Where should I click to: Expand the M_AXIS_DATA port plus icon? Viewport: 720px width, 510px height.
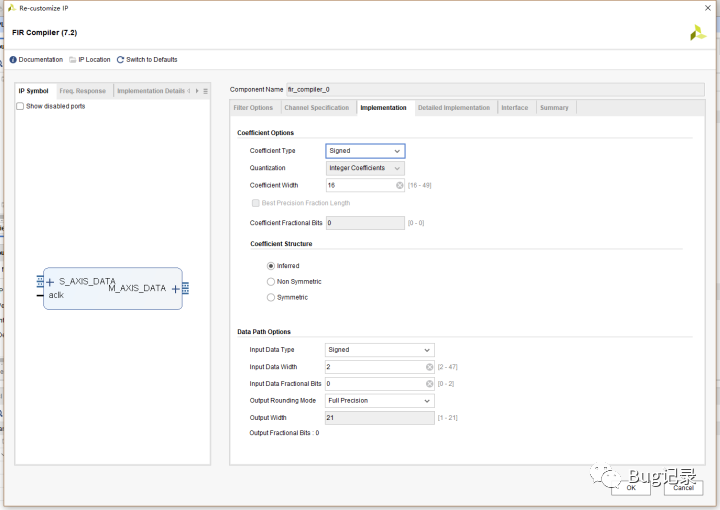pos(175,288)
